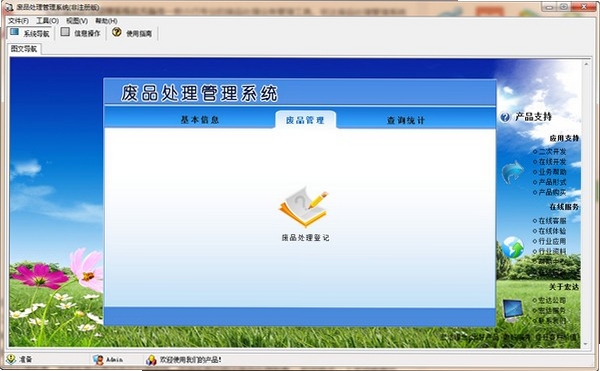Click the scrollbar up arrow on right

point(586,64)
